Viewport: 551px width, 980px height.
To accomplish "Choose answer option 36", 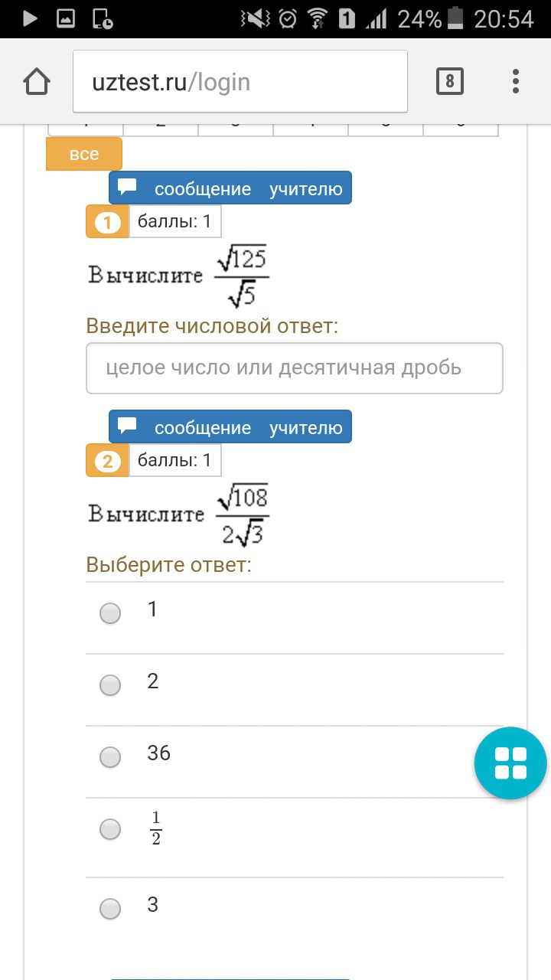I will point(111,756).
